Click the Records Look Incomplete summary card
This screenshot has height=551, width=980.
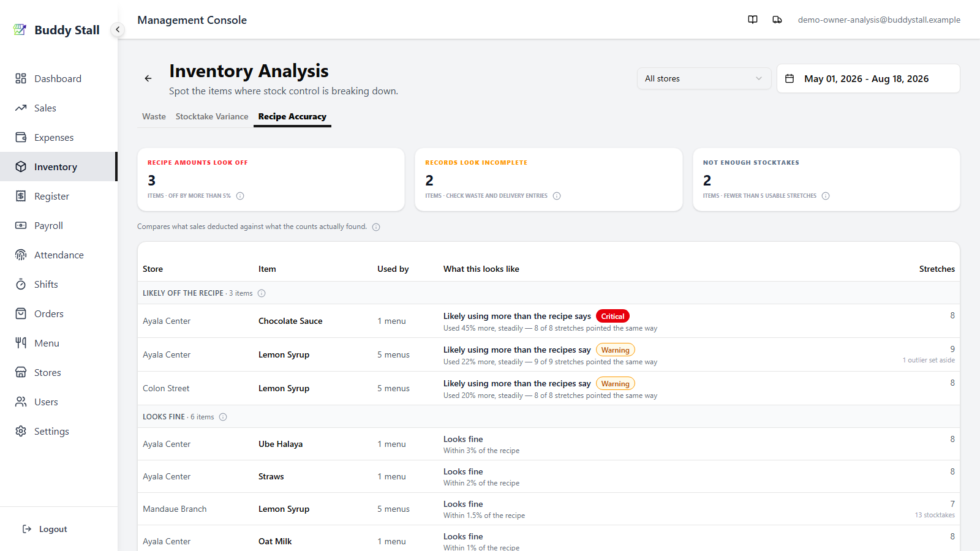point(549,179)
